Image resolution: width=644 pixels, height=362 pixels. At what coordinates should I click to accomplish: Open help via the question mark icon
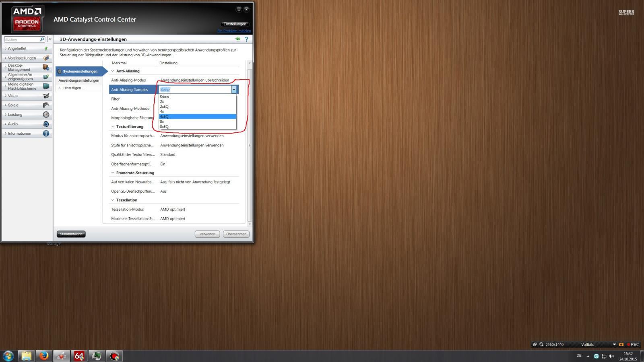click(x=246, y=39)
